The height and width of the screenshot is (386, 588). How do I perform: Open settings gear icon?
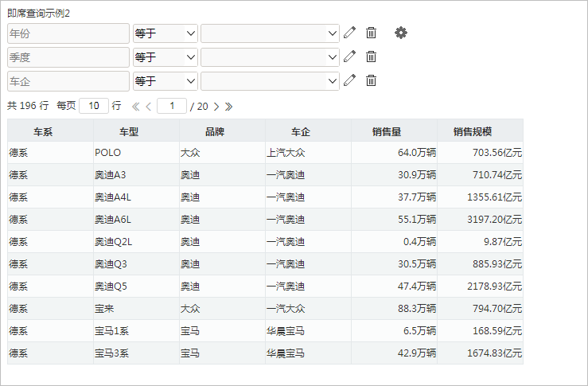coord(401,33)
